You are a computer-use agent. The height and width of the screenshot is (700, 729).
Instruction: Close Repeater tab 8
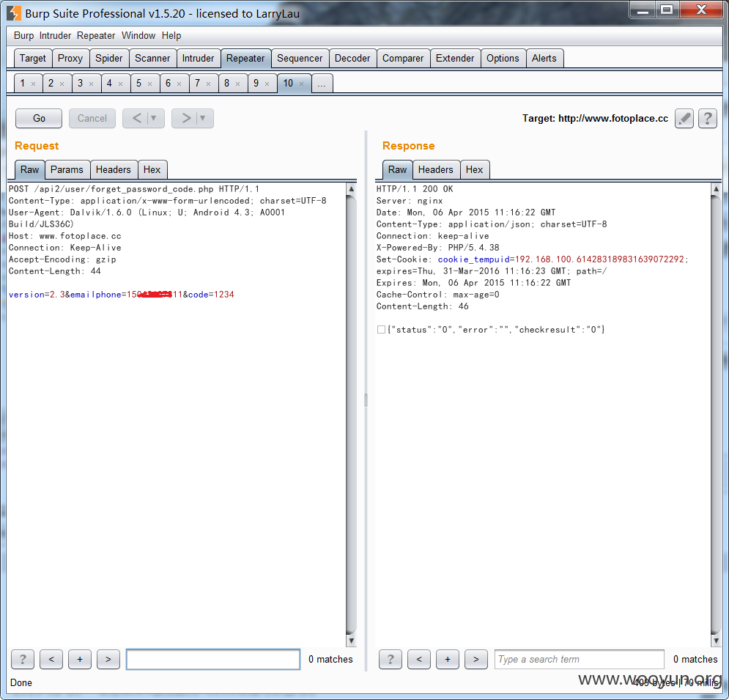point(237,84)
